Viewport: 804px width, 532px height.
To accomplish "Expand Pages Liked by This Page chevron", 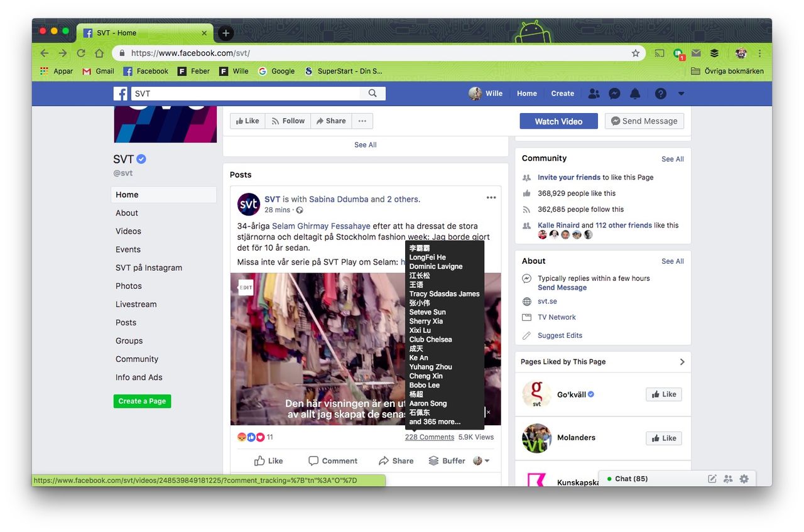I will click(x=682, y=362).
